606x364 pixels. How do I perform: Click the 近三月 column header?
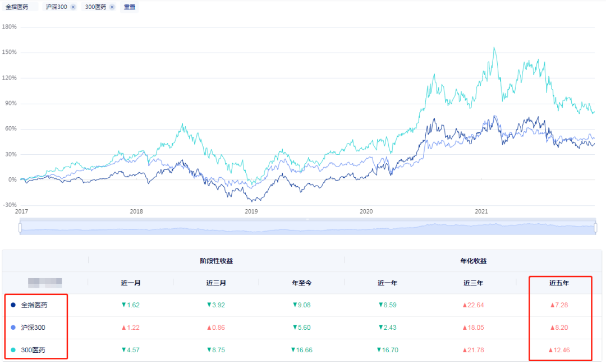pos(216,283)
